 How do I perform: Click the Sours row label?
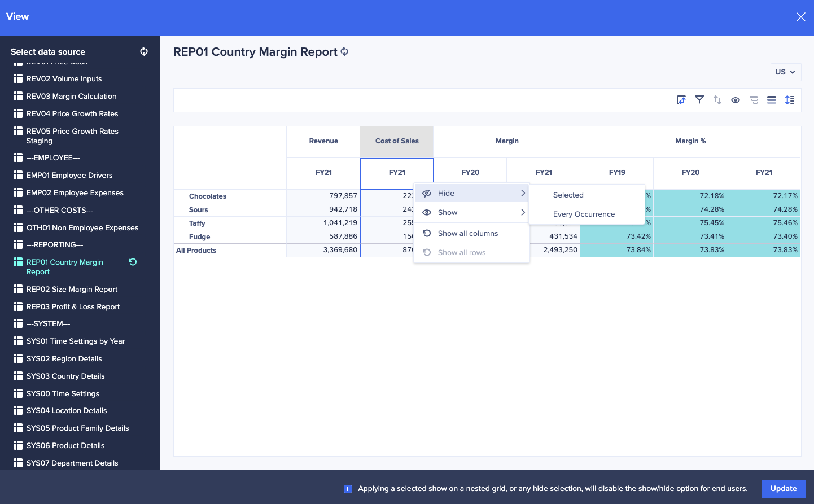199,210
